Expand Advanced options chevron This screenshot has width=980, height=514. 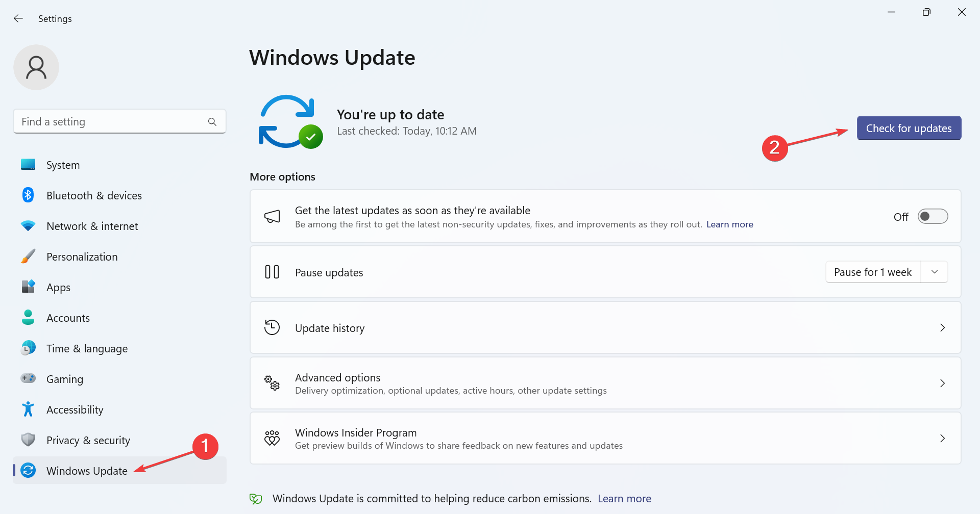coord(942,383)
